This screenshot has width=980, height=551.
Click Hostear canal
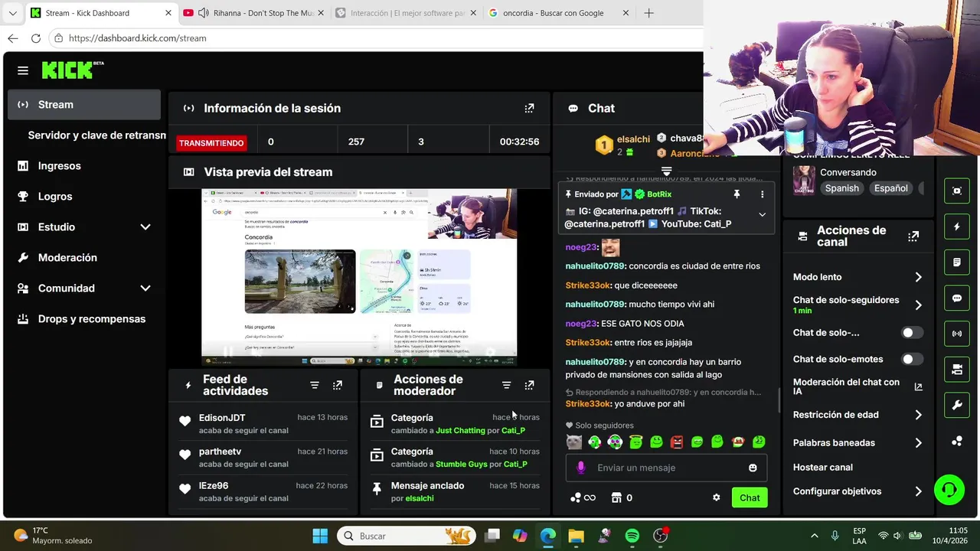pyautogui.click(x=823, y=467)
